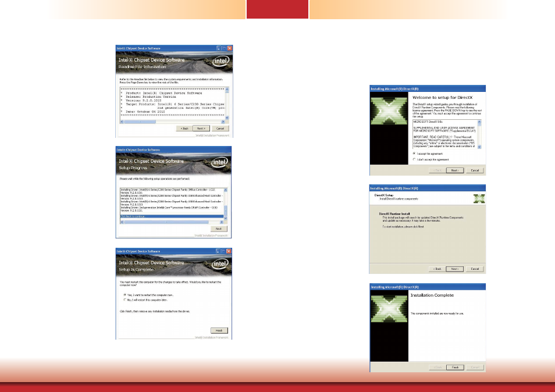The width and height of the screenshot is (555, 392).
Task: Select 'No, I will restart this computer later'
Action: pyautogui.click(x=125, y=300)
